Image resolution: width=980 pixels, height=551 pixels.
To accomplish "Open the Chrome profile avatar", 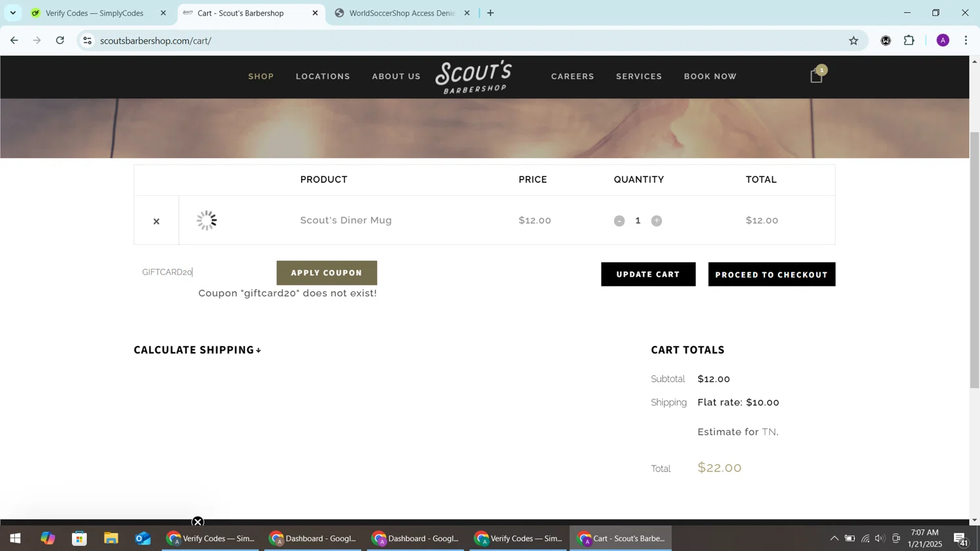I will 943,40.
